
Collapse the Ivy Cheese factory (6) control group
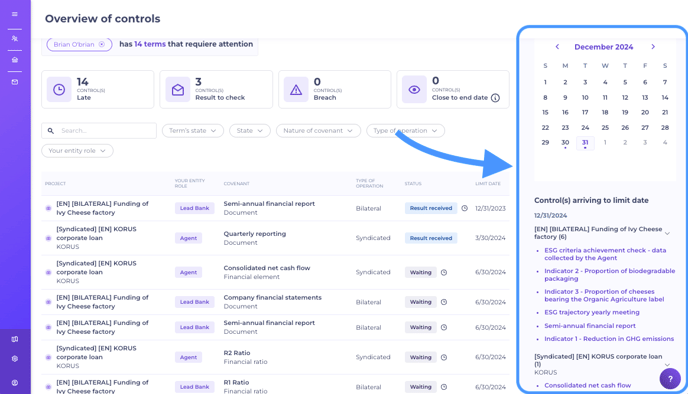pyautogui.click(x=667, y=233)
